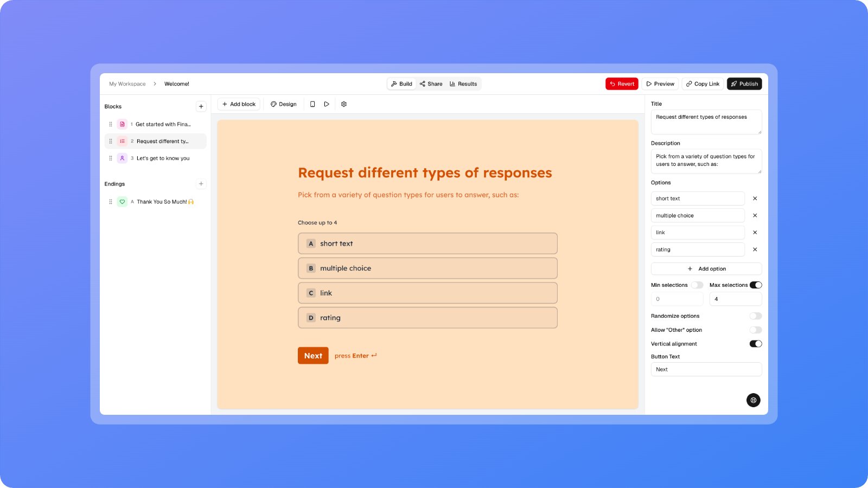Copy the form link

(702, 84)
